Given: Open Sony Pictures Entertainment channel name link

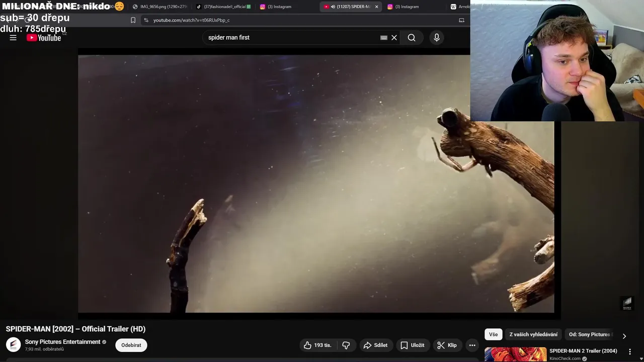Looking at the screenshot, I should coord(63,342).
